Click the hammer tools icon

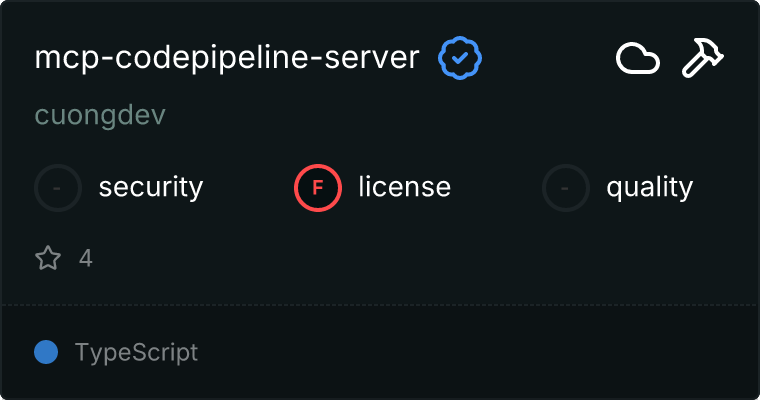point(703,59)
